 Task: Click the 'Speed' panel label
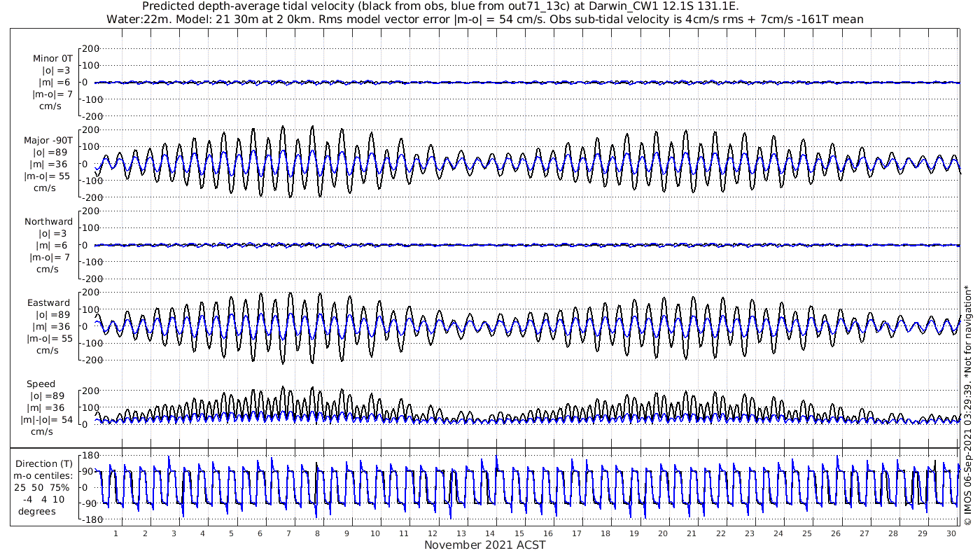pos(41,384)
